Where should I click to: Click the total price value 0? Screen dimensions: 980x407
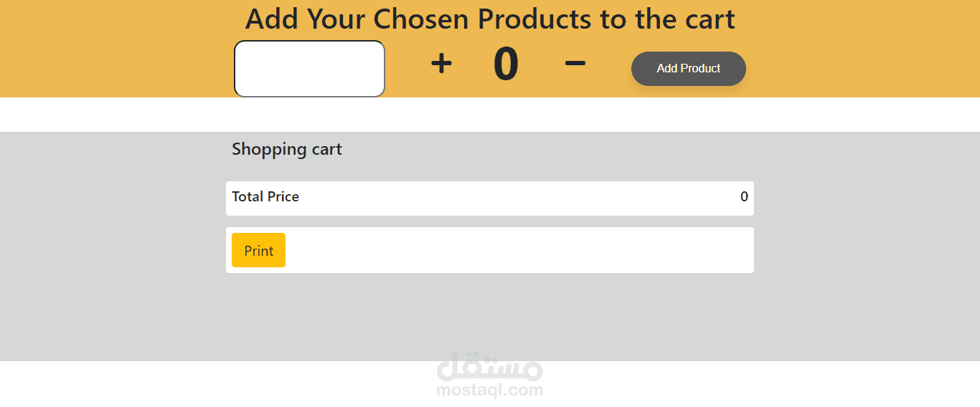[x=744, y=196]
